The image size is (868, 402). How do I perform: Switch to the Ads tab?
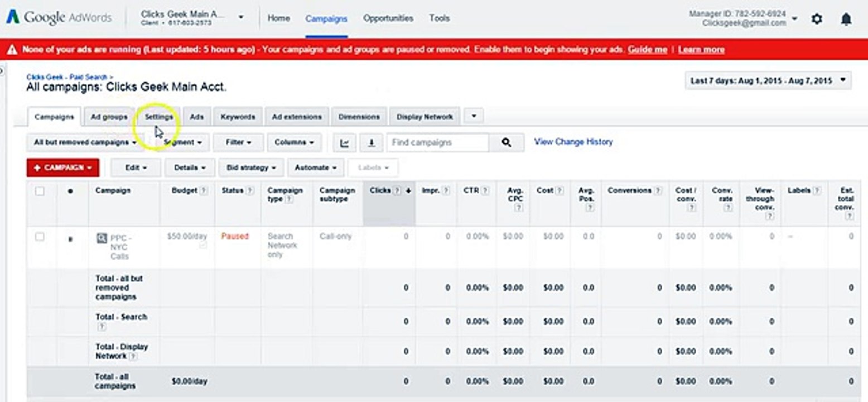coord(196,117)
